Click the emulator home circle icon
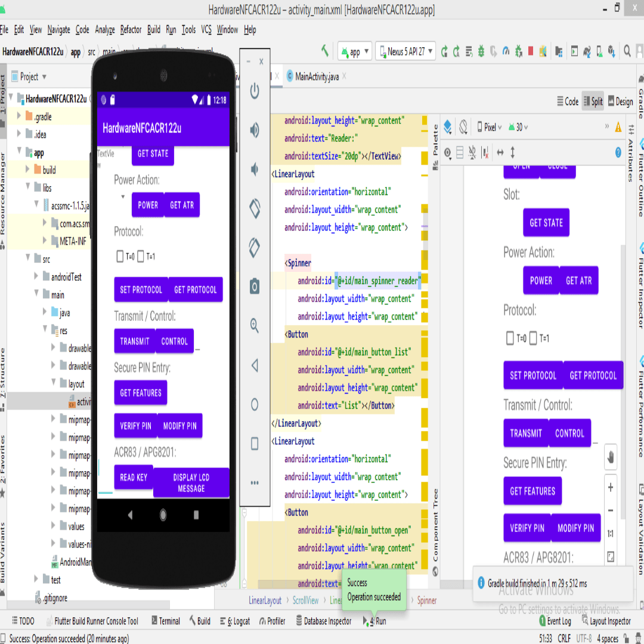The width and height of the screenshot is (644, 644). coord(255,405)
